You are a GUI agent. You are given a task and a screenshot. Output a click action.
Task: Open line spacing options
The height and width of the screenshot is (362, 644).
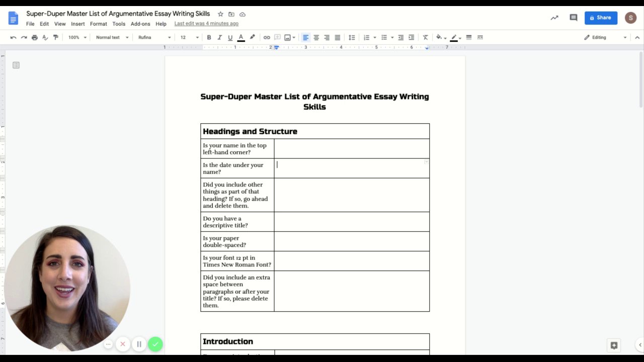(352, 38)
